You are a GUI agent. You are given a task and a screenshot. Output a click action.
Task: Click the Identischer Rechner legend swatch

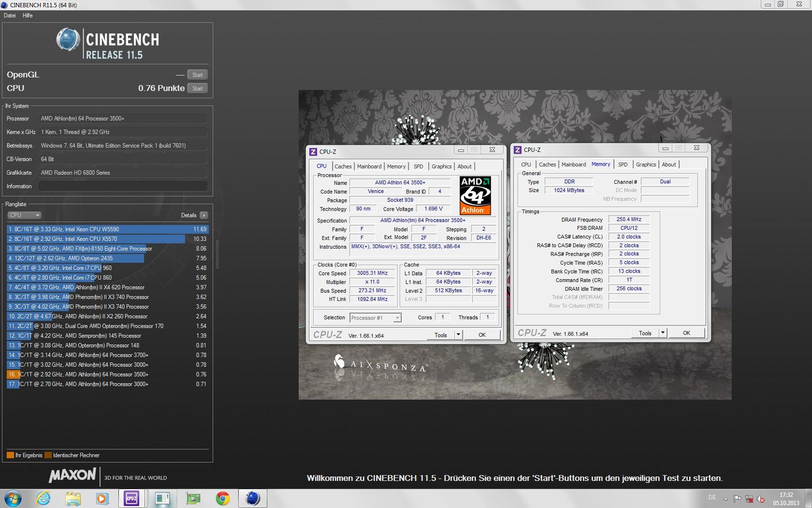[x=48, y=455]
